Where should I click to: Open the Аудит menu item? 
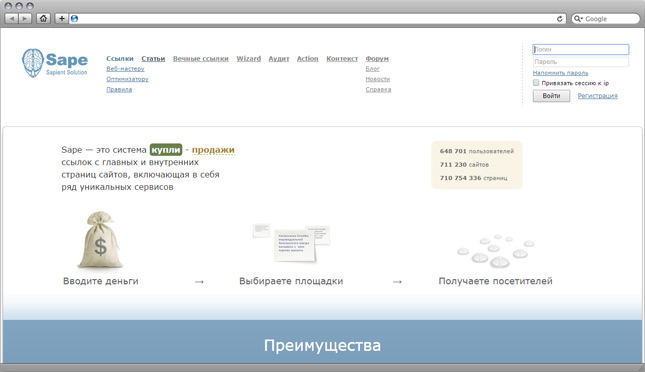(279, 58)
